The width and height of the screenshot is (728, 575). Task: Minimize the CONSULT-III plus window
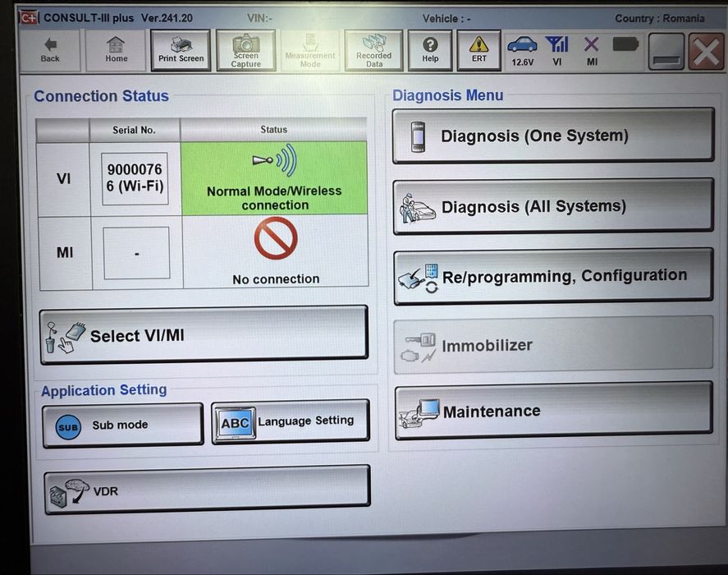point(666,51)
